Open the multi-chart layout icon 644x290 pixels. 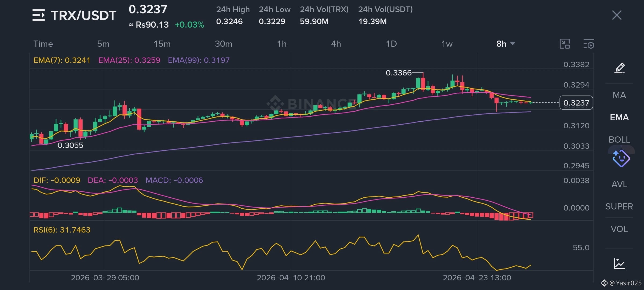coord(565,44)
